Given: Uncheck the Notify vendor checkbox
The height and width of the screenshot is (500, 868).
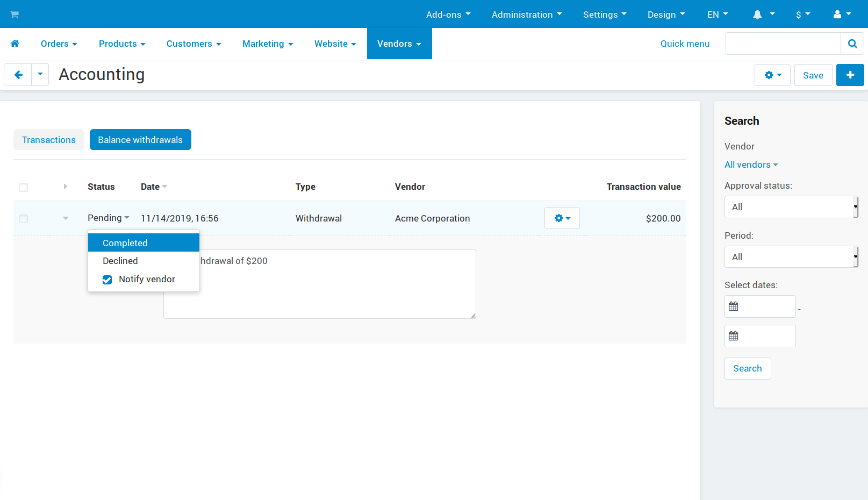Looking at the screenshot, I should pos(107,280).
